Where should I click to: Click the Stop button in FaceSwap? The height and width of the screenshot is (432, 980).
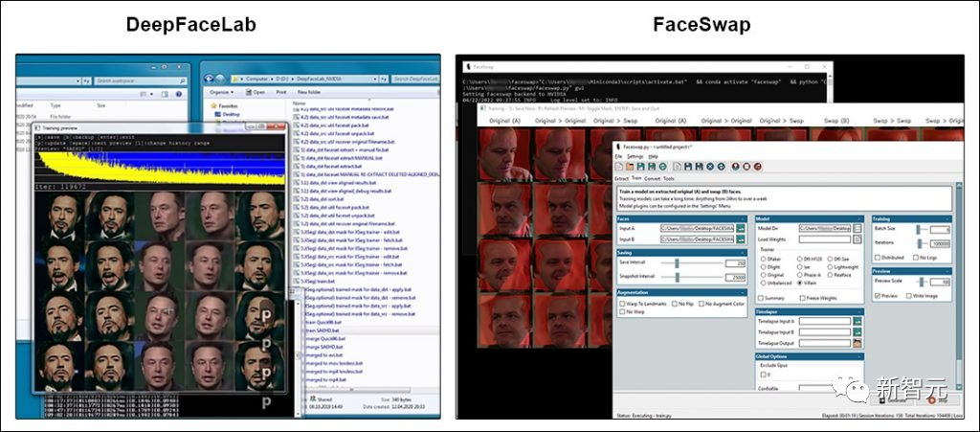tap(938, 400)
